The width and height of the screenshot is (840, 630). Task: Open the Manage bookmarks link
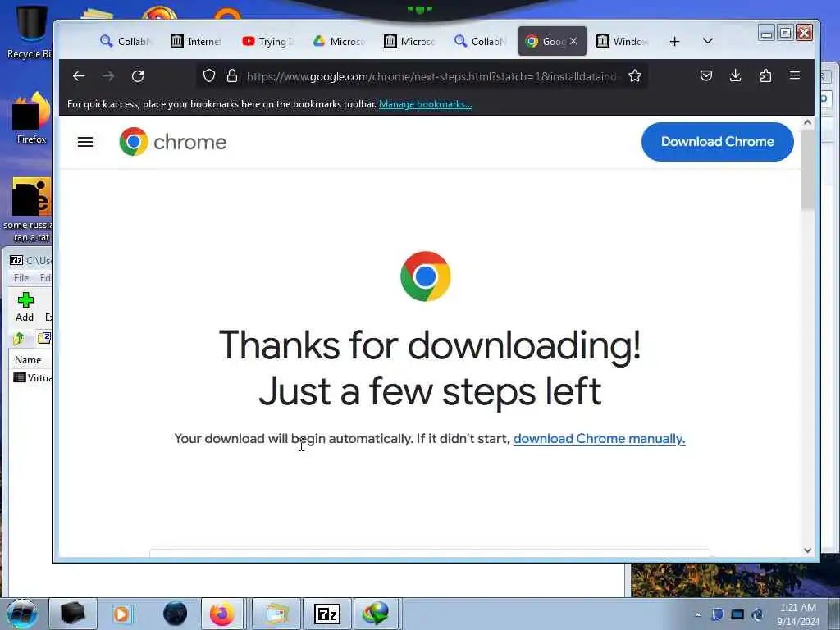click(426, 104)
